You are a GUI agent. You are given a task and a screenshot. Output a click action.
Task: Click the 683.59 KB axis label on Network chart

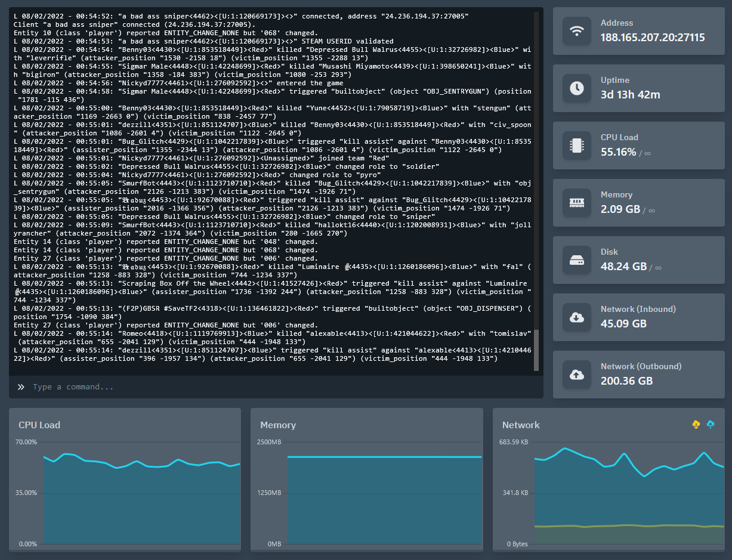(514, 442)
